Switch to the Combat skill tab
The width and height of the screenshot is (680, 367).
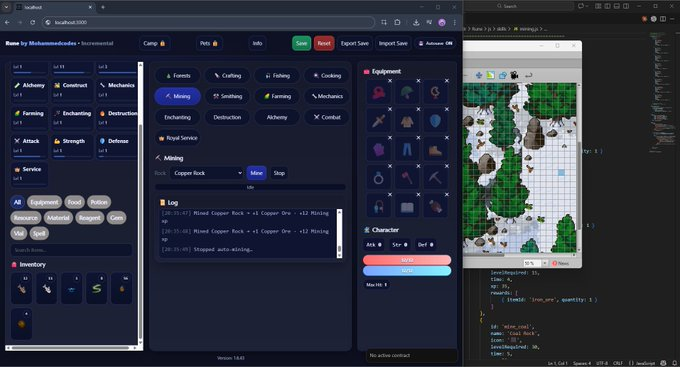327,117
